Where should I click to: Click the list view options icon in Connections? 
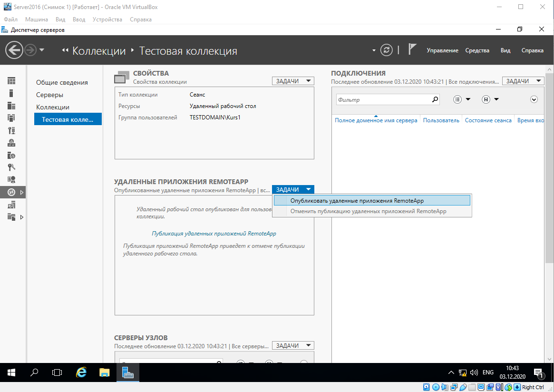tap(457, 99)
